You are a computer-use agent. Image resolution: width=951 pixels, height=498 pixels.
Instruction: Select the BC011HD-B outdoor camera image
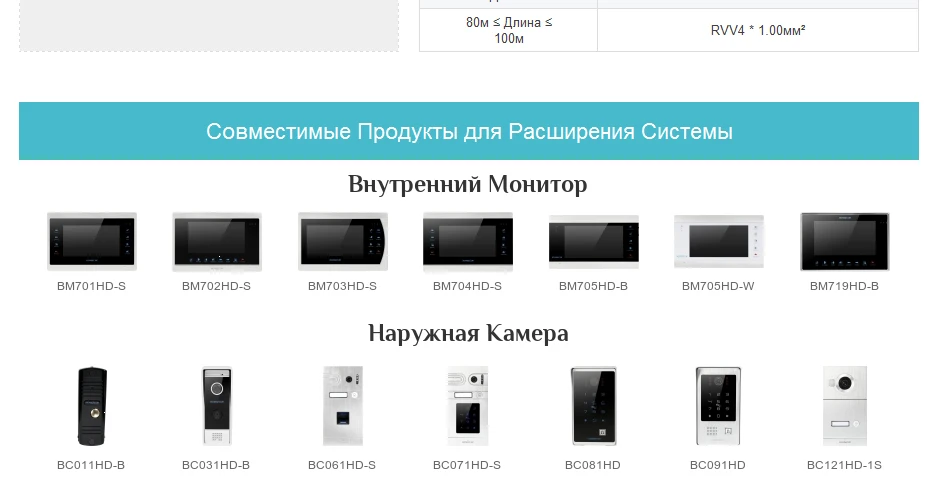click(x=92, y=406)
